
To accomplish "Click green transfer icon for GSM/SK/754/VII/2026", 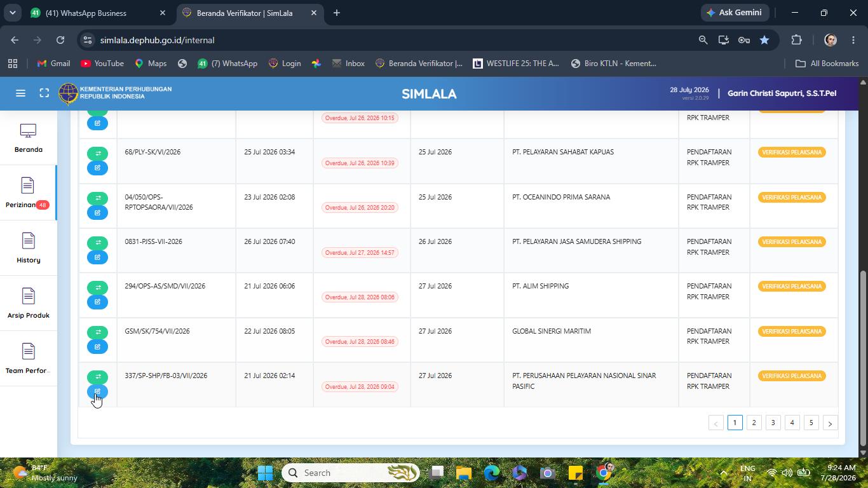I will pos(97,332).
